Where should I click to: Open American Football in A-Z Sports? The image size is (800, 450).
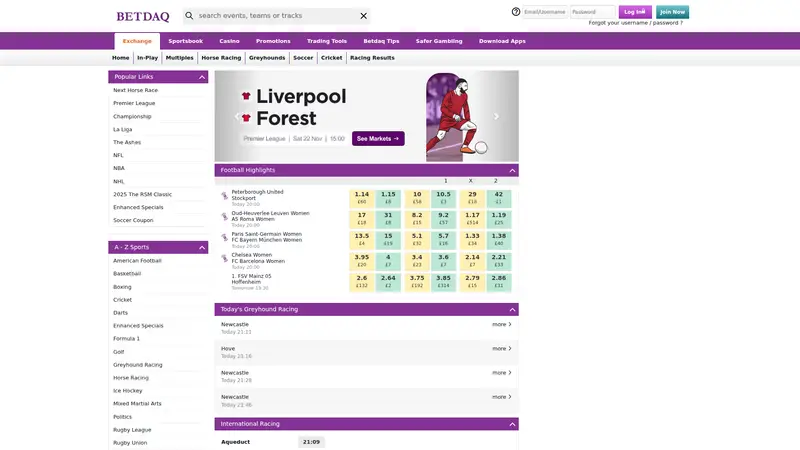pos(137,261)
